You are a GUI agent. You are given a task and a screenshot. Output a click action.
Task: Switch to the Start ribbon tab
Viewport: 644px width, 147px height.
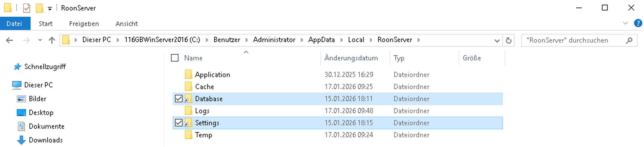pyautogui.click(x=46, y=24)
